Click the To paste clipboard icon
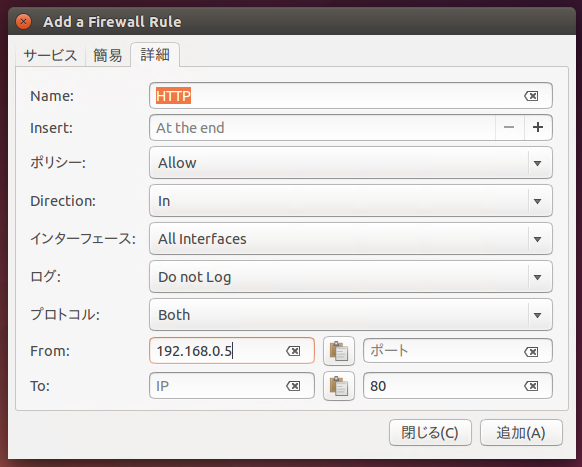This screenshot has width=582, height=467. click(339, 386)
